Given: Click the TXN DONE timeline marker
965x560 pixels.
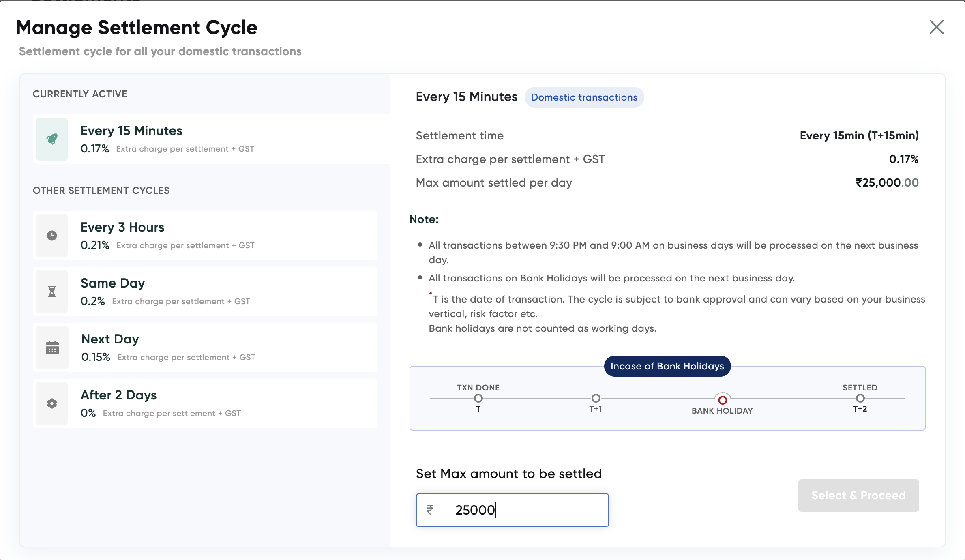Looking at the screenshot, I should coord(478,398).
